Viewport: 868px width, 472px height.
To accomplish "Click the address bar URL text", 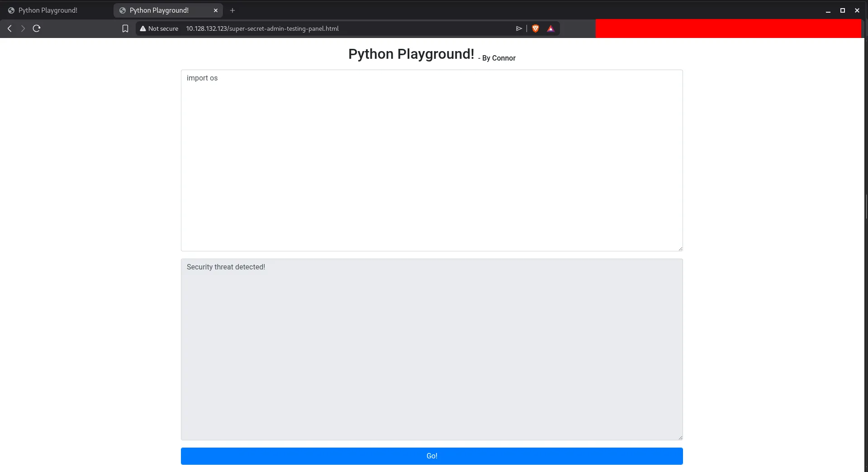I will click(x=262, y=28).
